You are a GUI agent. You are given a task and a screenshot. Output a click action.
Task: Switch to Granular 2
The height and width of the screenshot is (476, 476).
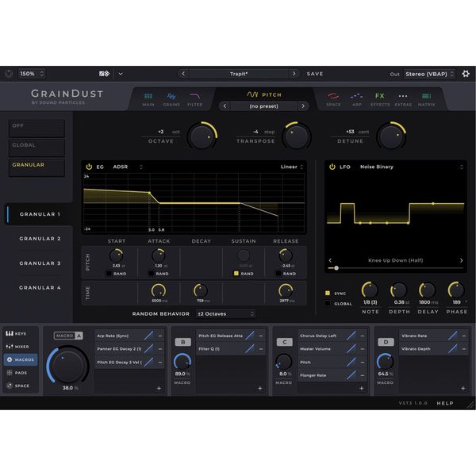(x=40, y=239)
